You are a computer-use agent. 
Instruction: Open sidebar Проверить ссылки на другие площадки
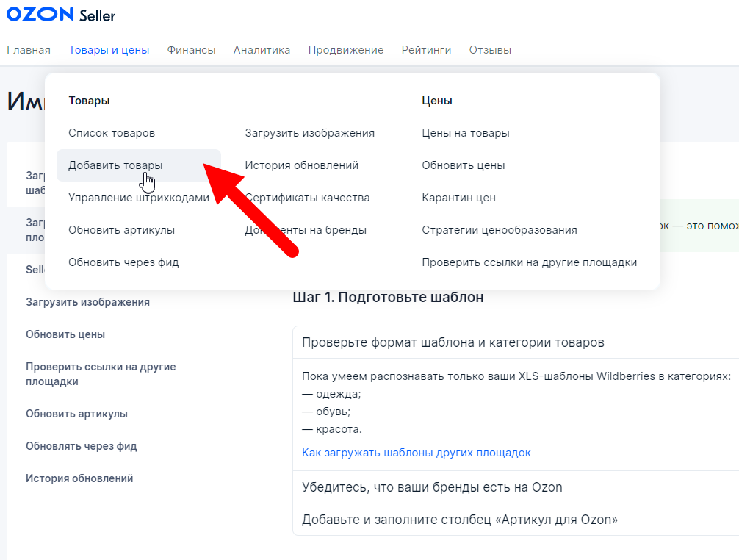tap(101, 374)
